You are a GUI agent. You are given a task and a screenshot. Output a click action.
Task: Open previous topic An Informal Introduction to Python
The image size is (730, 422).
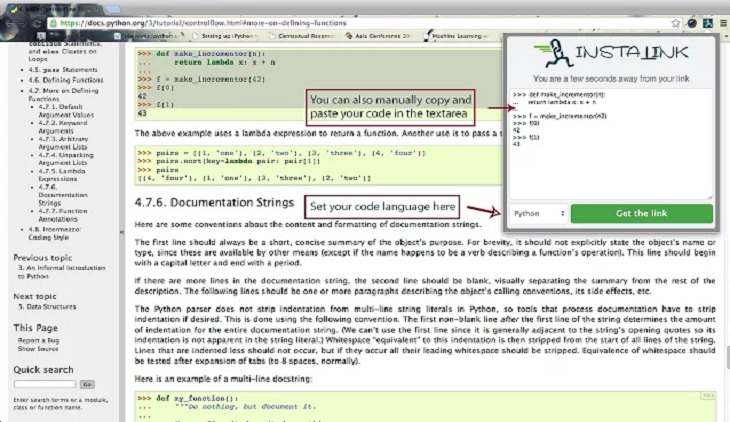(x=61, y=272)
